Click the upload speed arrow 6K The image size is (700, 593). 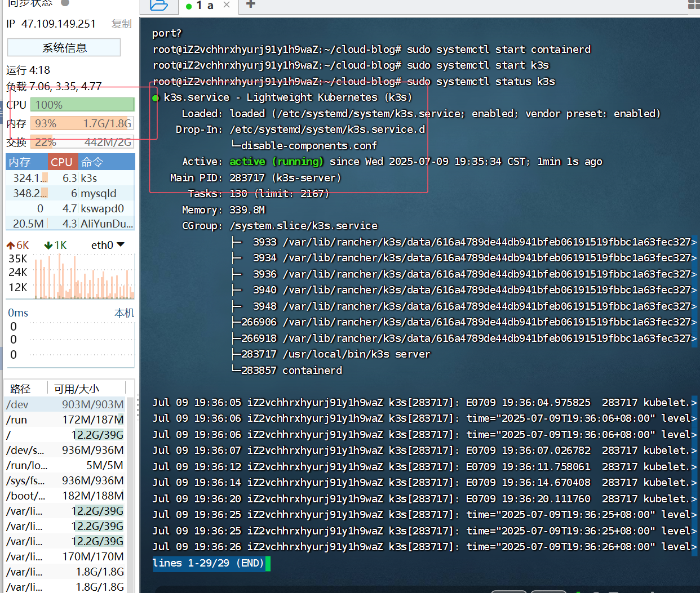click(x=17, y=245)
